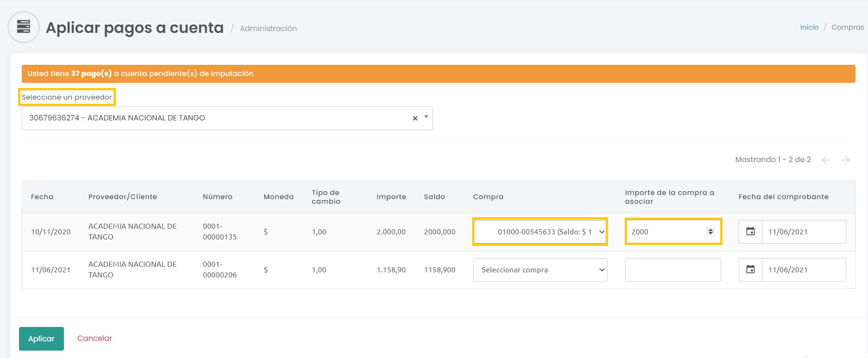
Task: Click the Mostrando 1 - 2 de 2 text
Action: (x=773, y=159)
